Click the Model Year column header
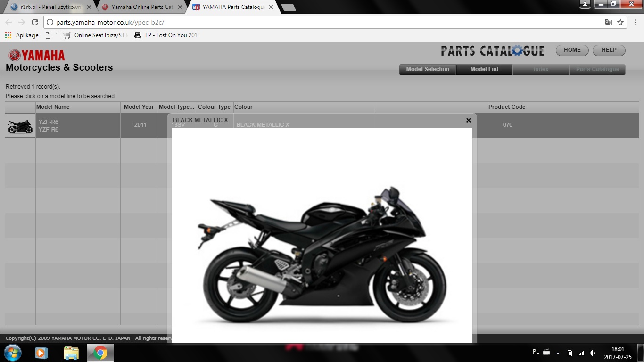The width and height of the screenshot is (644, 362). click(139, 107)
